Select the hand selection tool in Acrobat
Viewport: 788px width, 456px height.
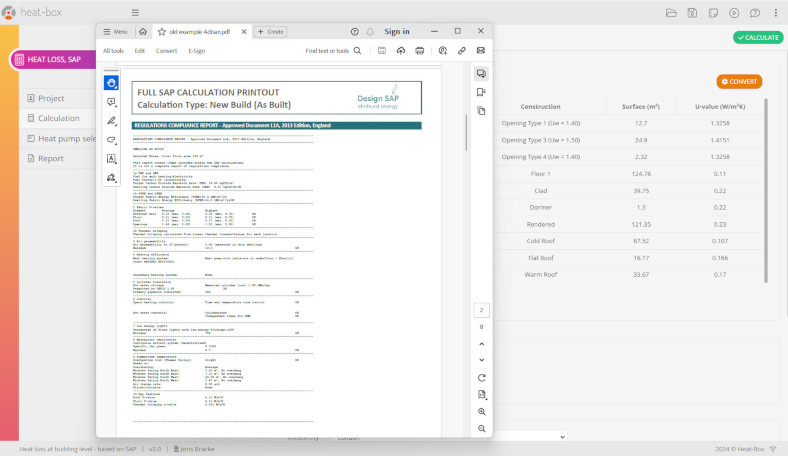111,83
